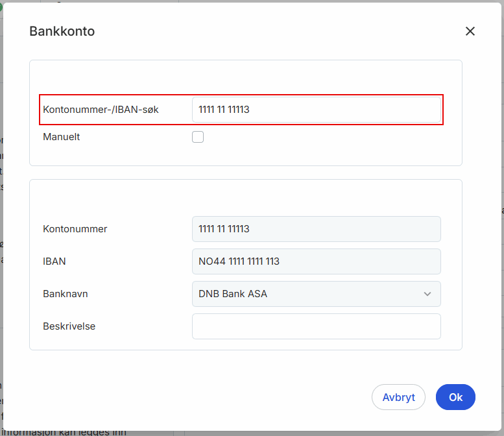Click the Kontonummer field

coord(317,229)
